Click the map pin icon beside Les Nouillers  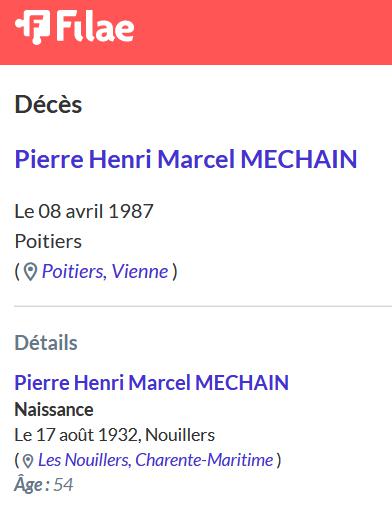[28, 461]
